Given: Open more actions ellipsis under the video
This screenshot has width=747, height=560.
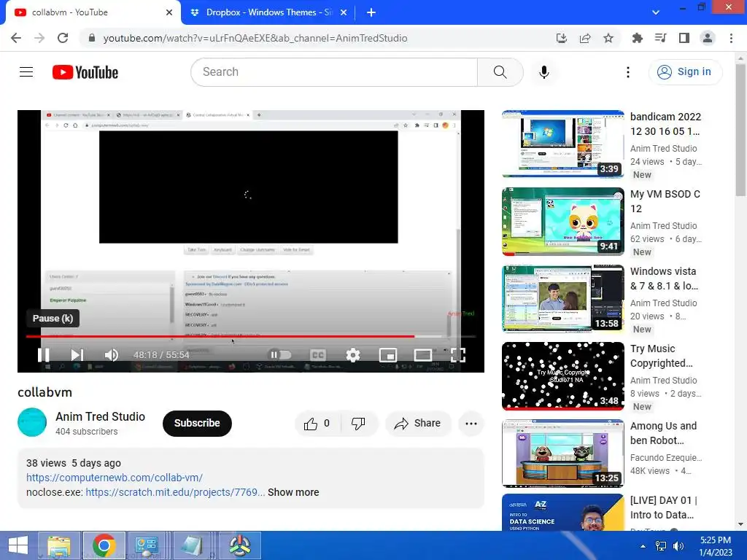Looking at the screenshot, I should [x=471, y=424].
